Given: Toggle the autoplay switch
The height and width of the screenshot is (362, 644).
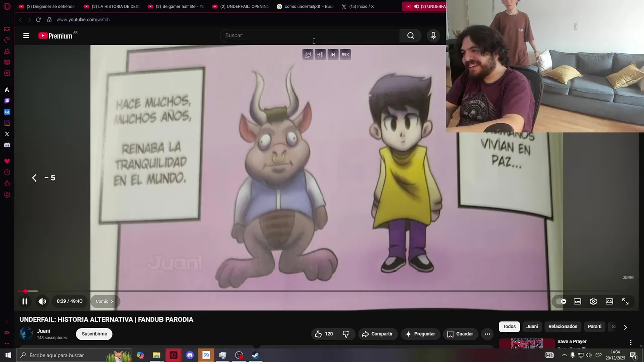Looking at the screenshot, I should (561, 301).
